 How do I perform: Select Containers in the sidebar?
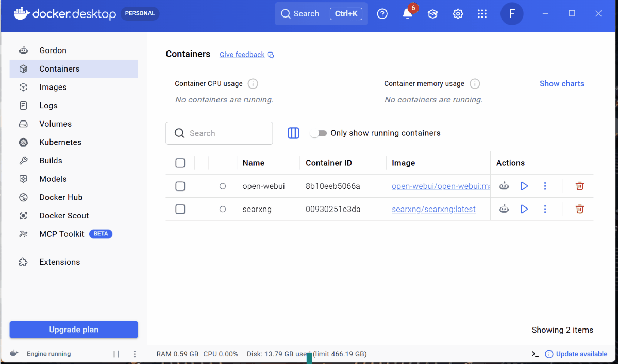coord(74,69)
